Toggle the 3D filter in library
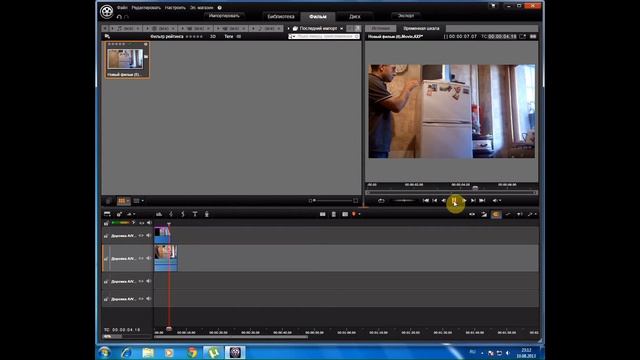The width and height of the screenshot is (640, 360). pyautogui.click(x=213, y=36)
